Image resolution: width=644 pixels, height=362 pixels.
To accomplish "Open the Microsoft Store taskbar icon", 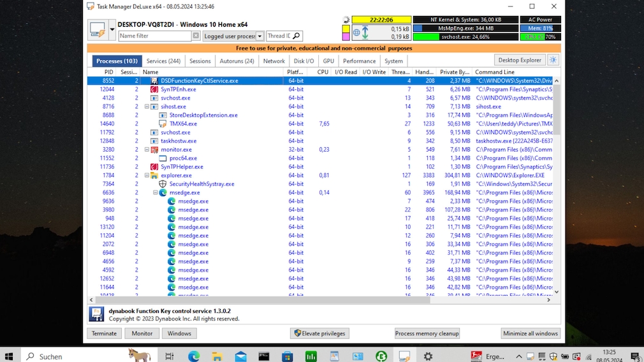I will click(288, 356).
